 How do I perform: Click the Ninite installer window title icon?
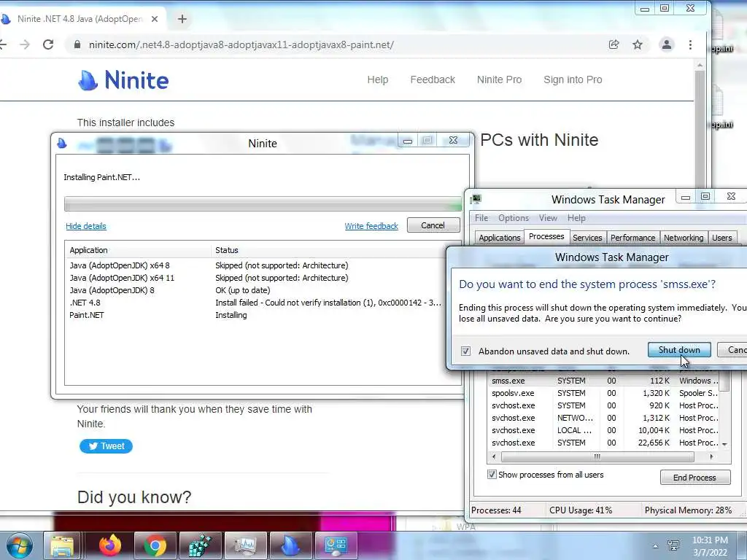click(62, 143)
